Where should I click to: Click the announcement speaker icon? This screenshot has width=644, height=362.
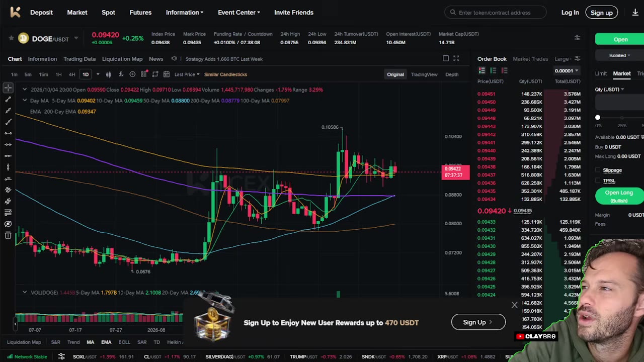[x=174, y=59]
